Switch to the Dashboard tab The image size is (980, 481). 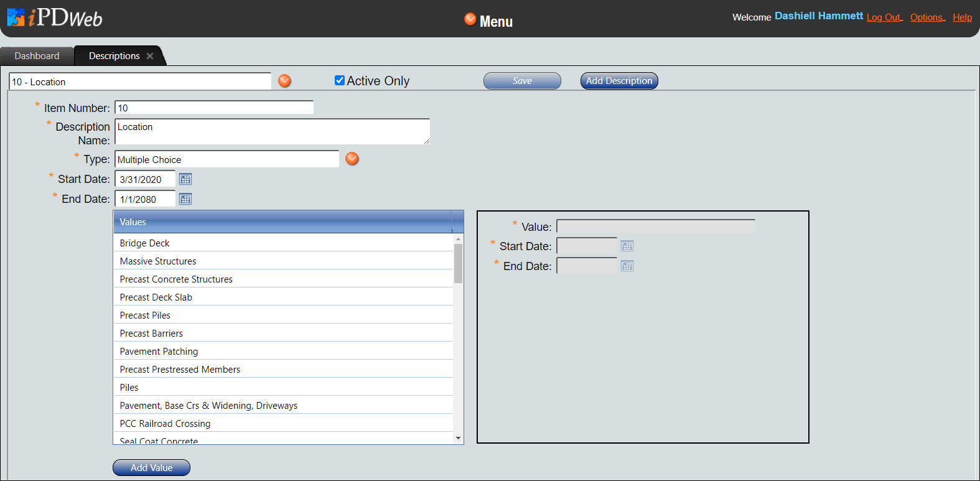click(x=37, y=56)
